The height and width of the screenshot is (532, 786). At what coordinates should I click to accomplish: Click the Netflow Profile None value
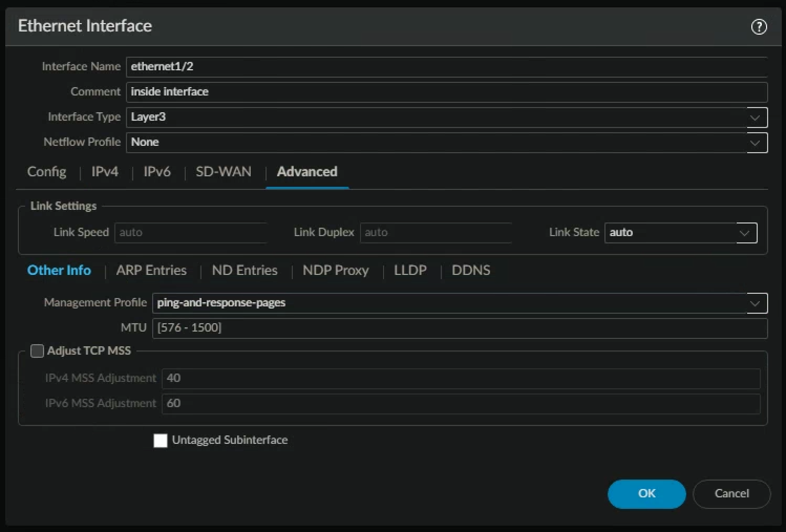(x=145, y=142)
